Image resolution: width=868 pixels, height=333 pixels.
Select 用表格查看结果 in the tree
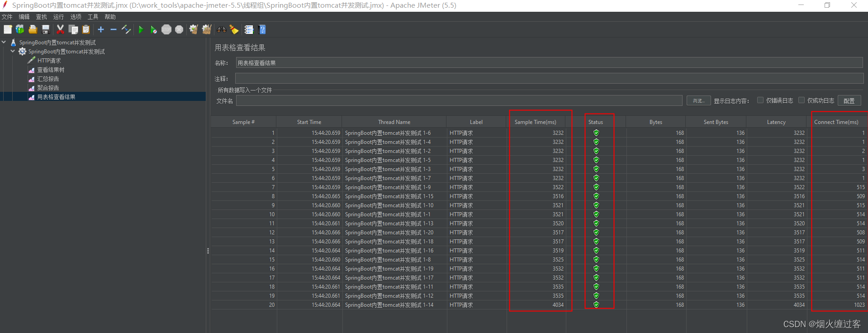(56, 97)
